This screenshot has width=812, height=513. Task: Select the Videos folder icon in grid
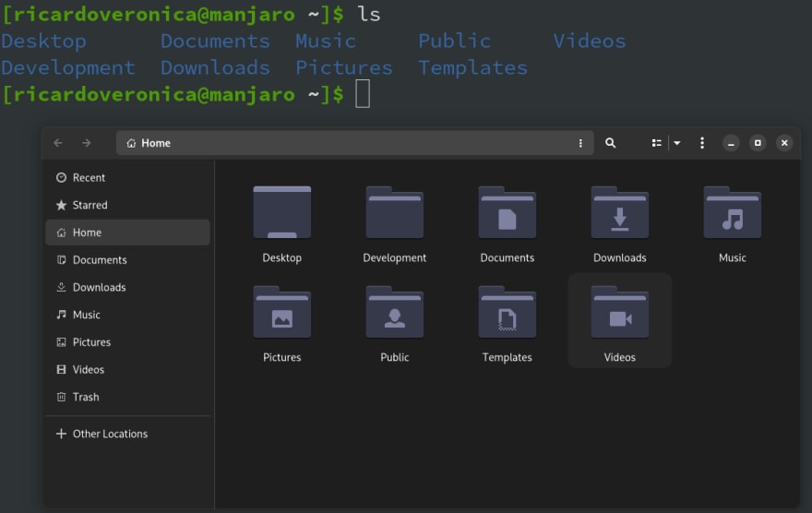pyautogui.click(x=620, y=312)
